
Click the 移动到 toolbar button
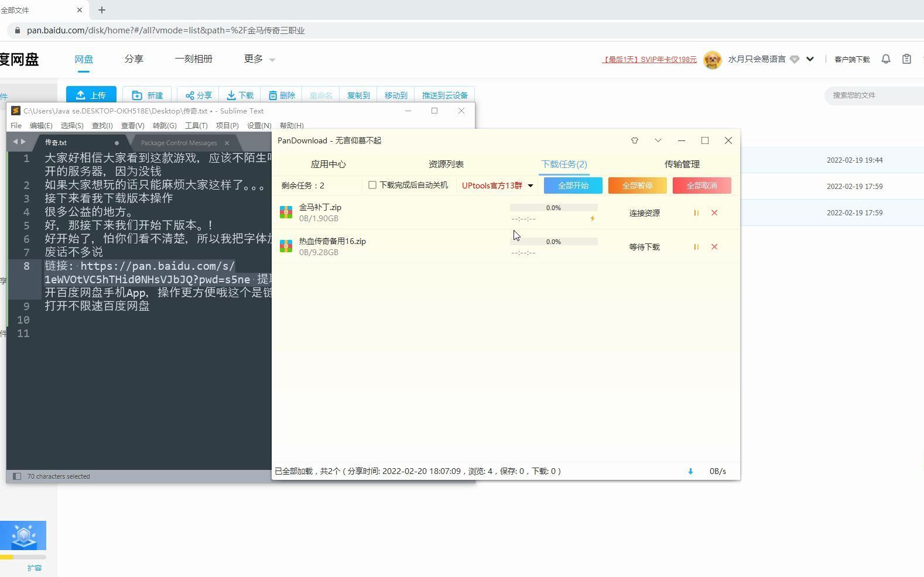(x=396, y=95)
